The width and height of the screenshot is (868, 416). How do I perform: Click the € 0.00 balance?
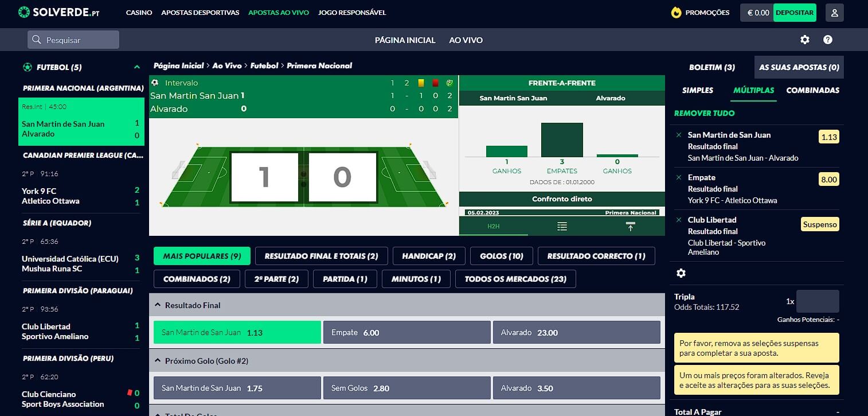click(x=757, y=13)
